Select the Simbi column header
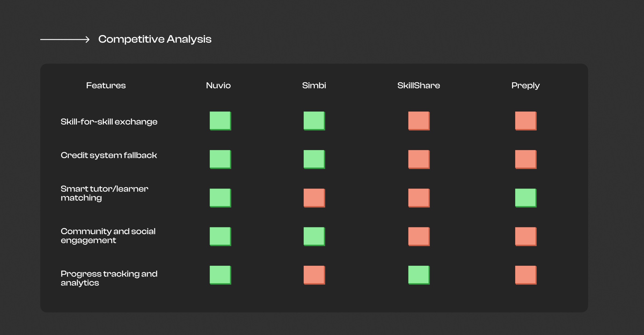 314,85
